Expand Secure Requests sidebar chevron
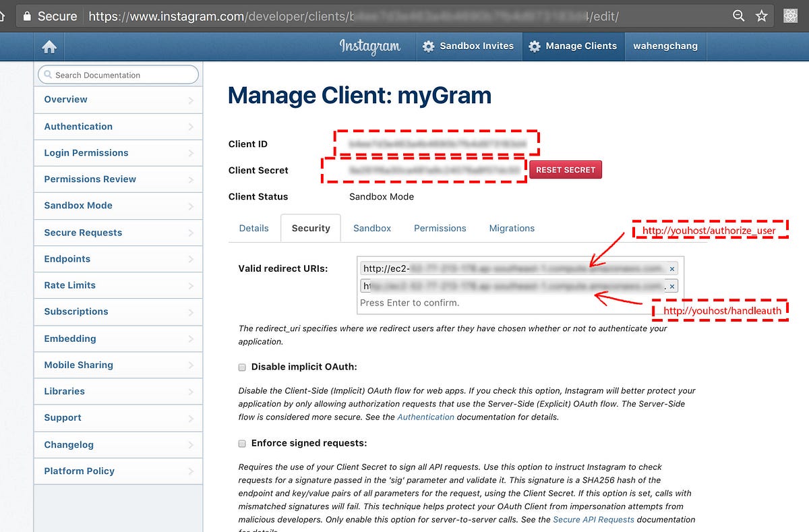This screenshot has height=532, width=809. pos(191,233)
